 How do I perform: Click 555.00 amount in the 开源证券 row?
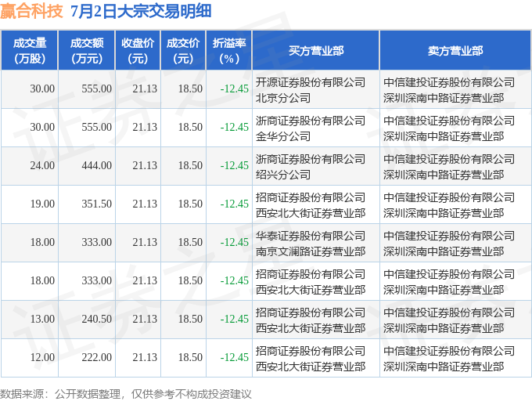pyautogui.click(x=97, y=89)
